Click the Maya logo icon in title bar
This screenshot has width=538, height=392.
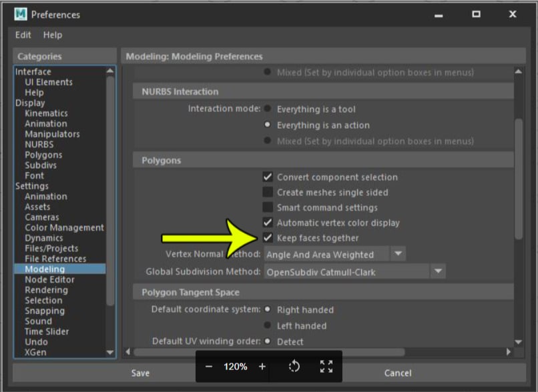click(x=21, y=14)
